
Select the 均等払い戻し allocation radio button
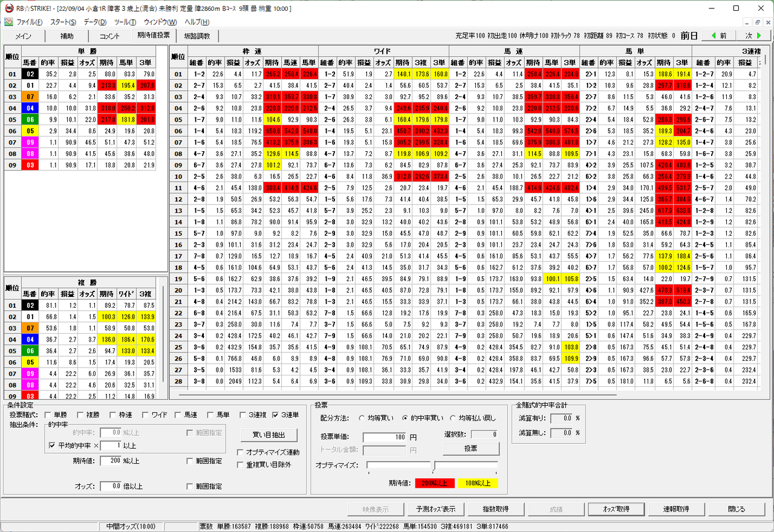click(453, 418)
